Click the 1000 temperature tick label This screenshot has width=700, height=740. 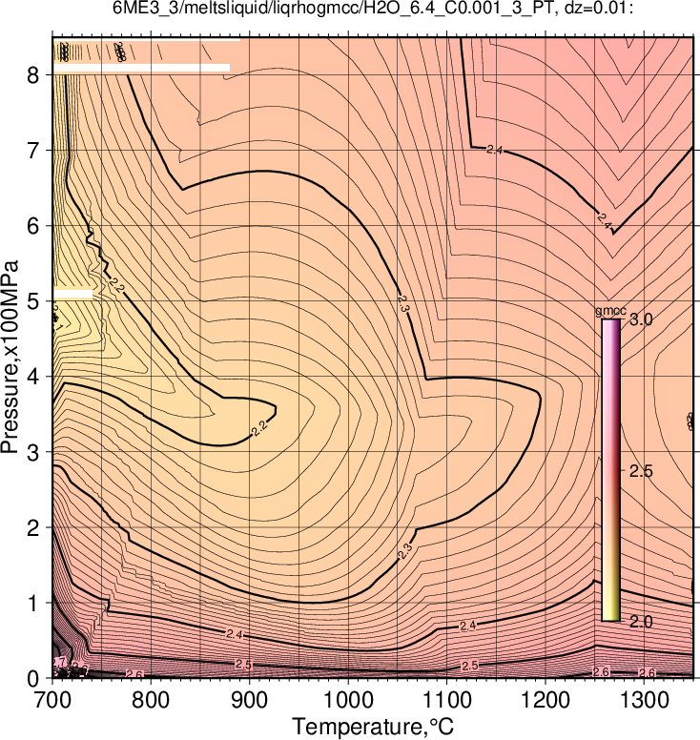pyautogui.click(x=348, y=700)
